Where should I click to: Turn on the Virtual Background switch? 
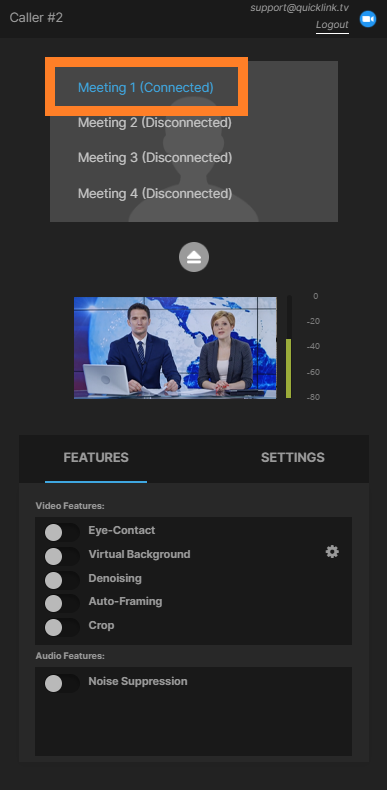coord(62,556)
